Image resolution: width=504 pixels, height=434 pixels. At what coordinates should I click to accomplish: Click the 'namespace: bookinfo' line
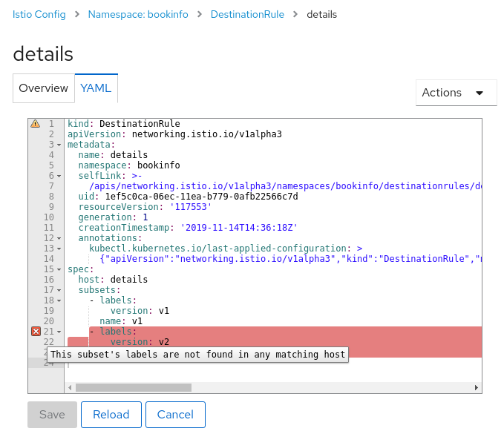coord(129,165)
